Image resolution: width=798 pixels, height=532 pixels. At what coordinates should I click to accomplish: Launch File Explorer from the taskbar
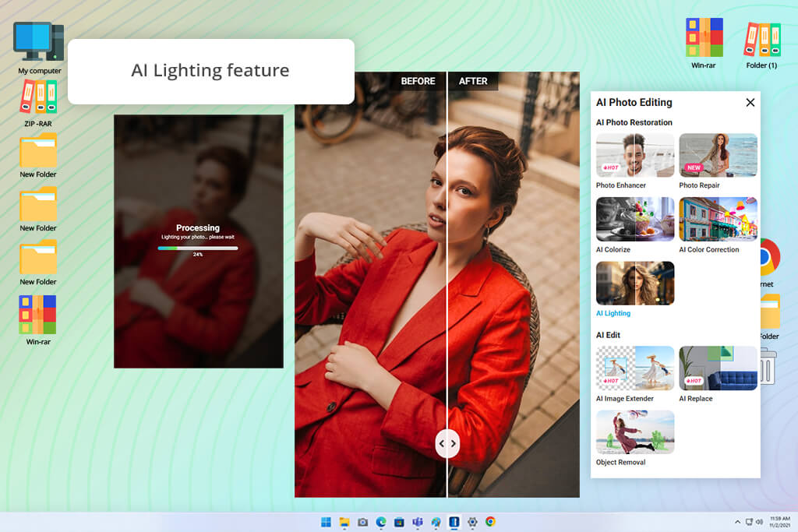click(x=344, y=522)
